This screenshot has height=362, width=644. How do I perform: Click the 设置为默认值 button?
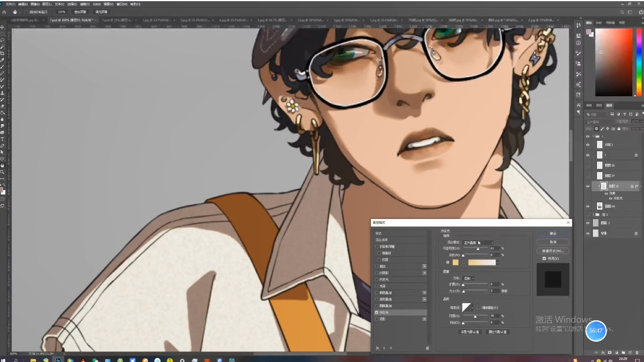[x=470, y=332]
